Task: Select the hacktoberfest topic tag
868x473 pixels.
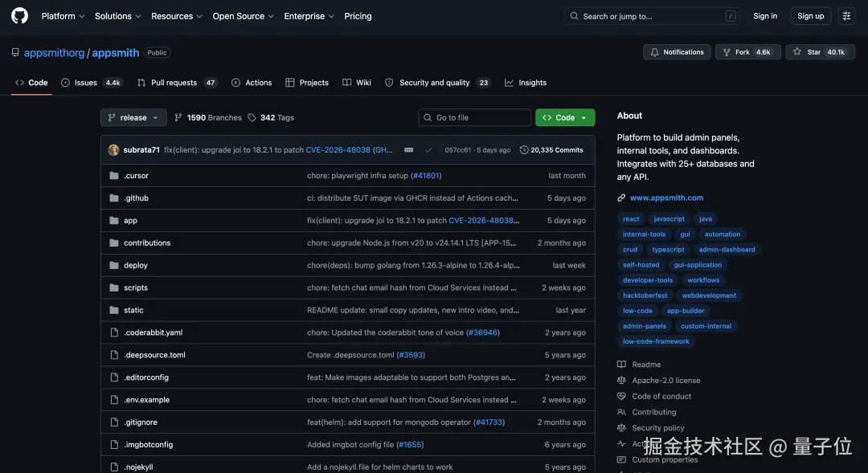Action: click(645, 296)
